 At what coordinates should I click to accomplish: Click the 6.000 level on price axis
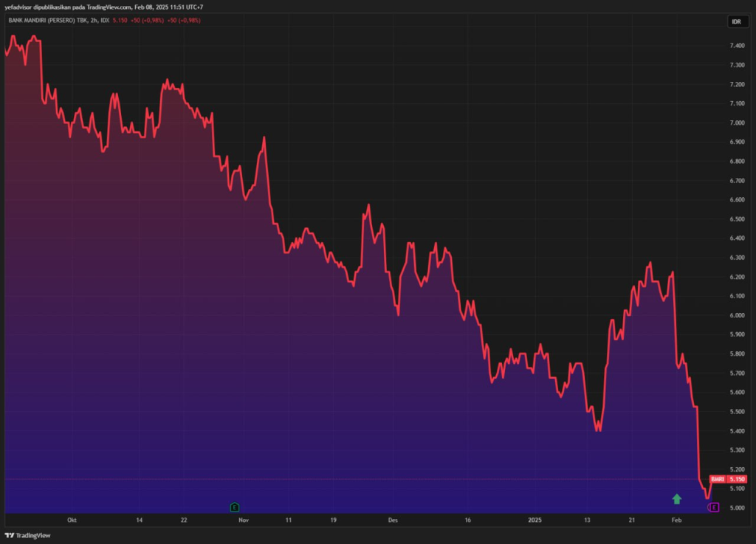point(737,315)
